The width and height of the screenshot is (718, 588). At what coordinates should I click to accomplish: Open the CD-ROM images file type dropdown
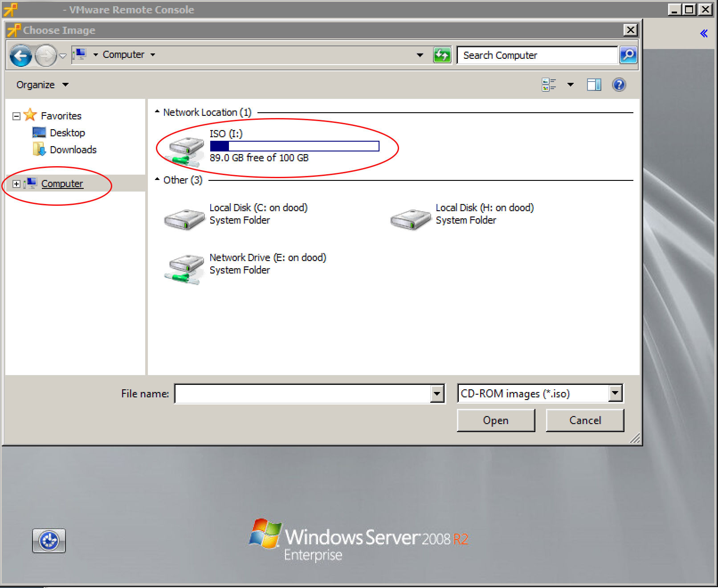[x=615, y=393]
